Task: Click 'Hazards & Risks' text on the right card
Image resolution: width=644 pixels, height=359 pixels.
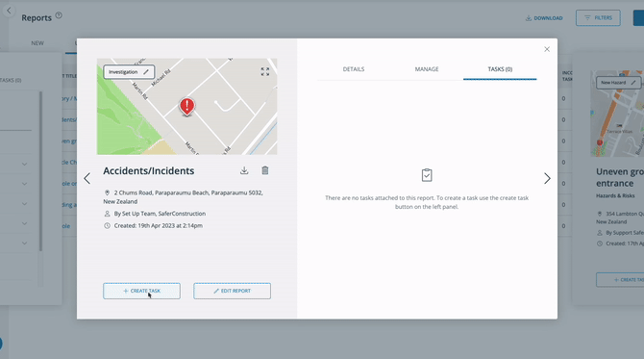Action: pyautogui.click(x=615, y=195)
